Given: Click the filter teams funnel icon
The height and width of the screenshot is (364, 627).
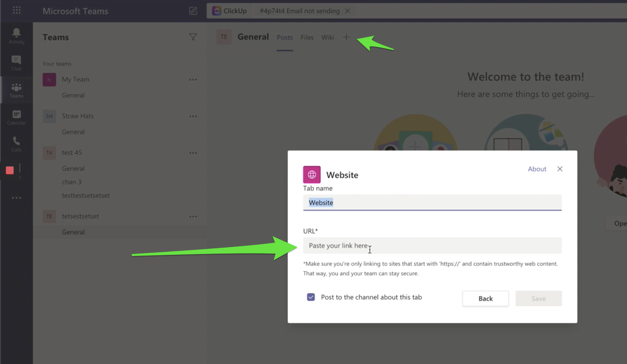Looking at the screenshot, I should [x=193, y=37].
